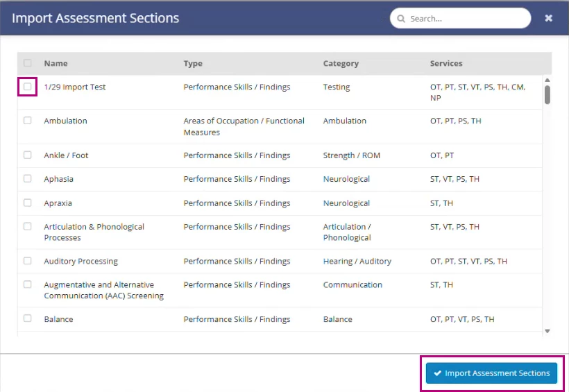
Task: Click the Category column header
Action: [x=341, y=63]
